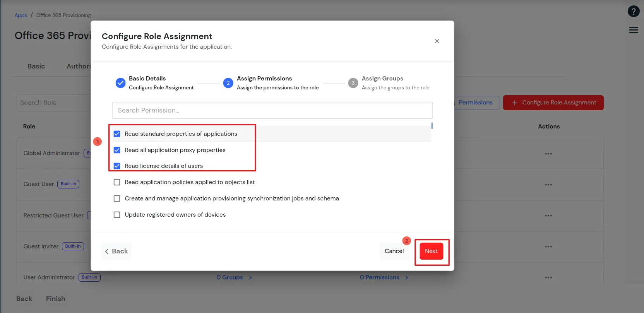
Task: Check Update registered owners of devices
Action: [117, 215]
